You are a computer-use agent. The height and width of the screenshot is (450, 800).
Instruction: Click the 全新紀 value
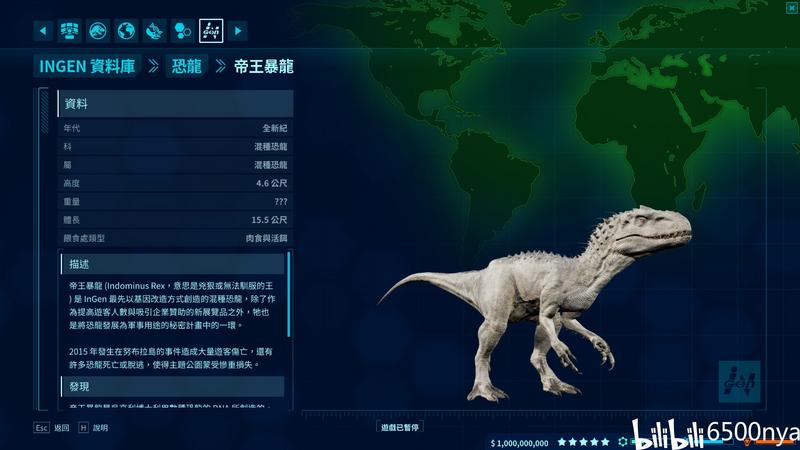tap(274, 128)
